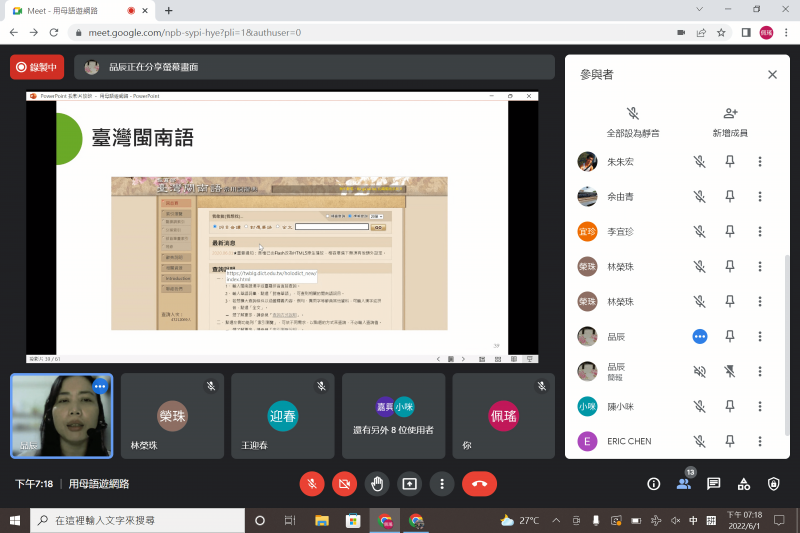Open more options for ERIC CHEN

coord(760,441)
